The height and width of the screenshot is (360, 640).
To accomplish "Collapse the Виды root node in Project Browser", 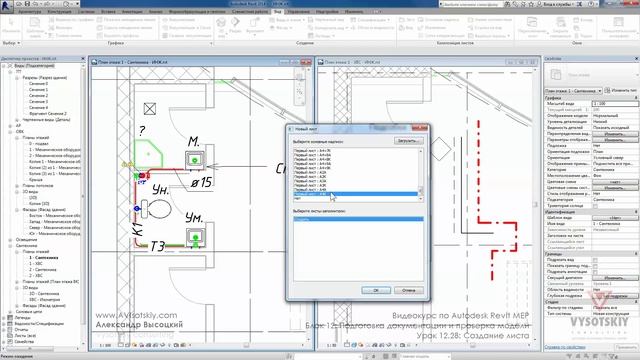I will [x=4, y=66].
